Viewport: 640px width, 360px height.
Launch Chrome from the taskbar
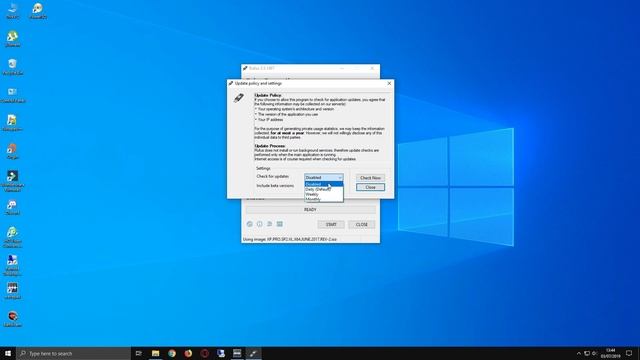pos(172,353)
